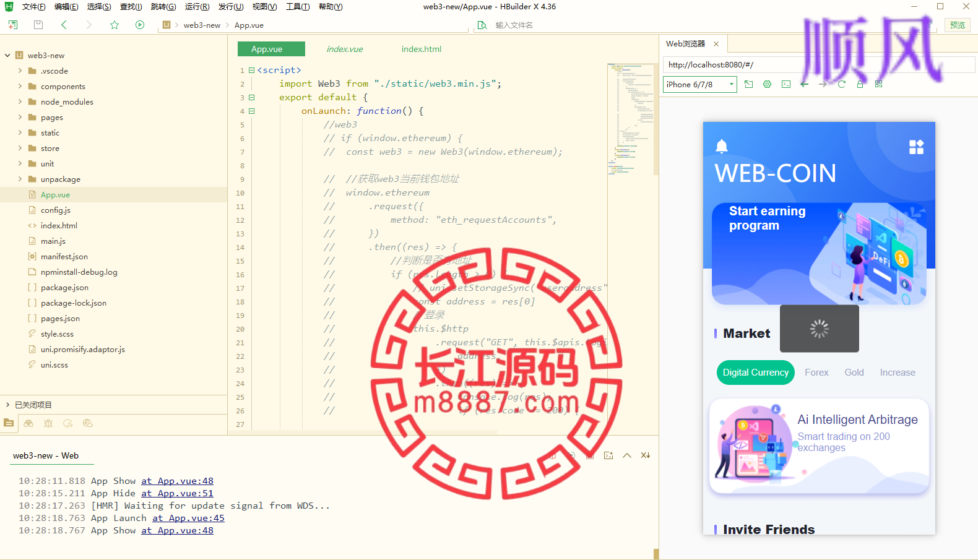Switch to the index.html editor tab
This screenshot has width=978, height=560.
click(x=422, y=49)
